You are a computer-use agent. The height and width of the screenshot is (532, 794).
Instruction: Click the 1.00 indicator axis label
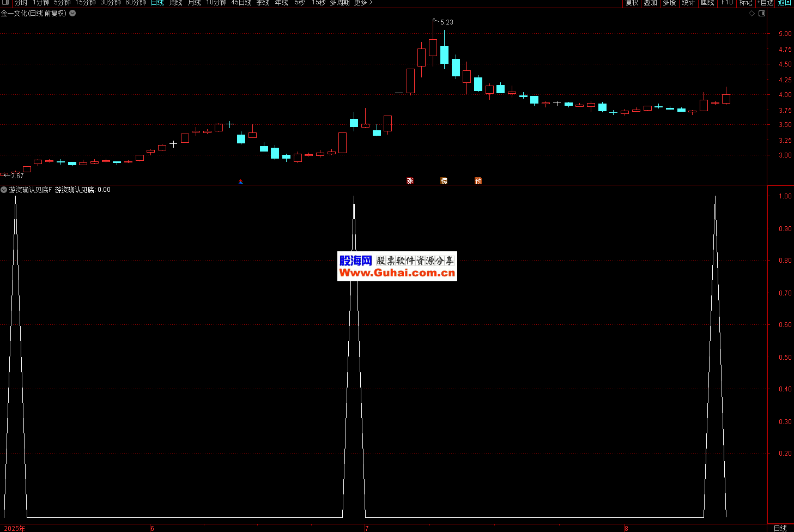pos(785,196)
